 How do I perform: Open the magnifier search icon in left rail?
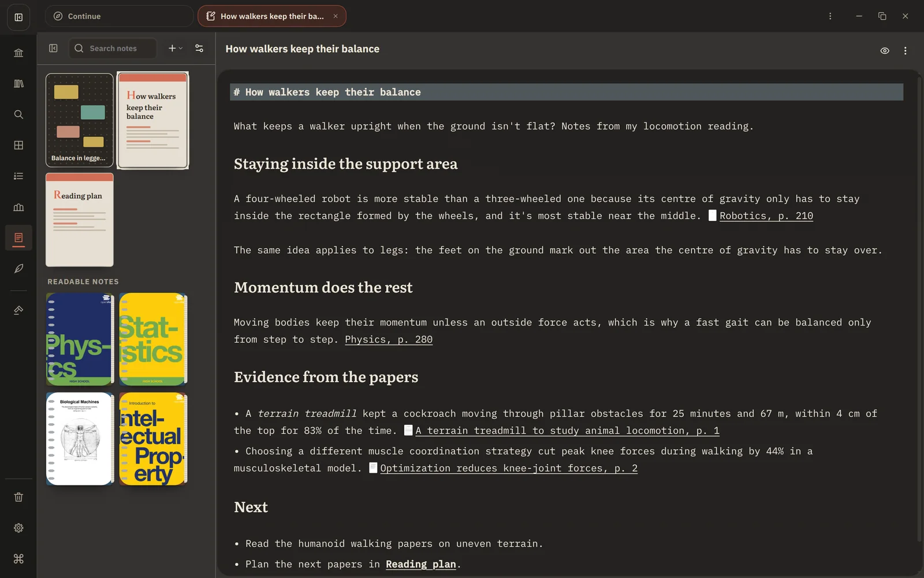tap(18, 114)
